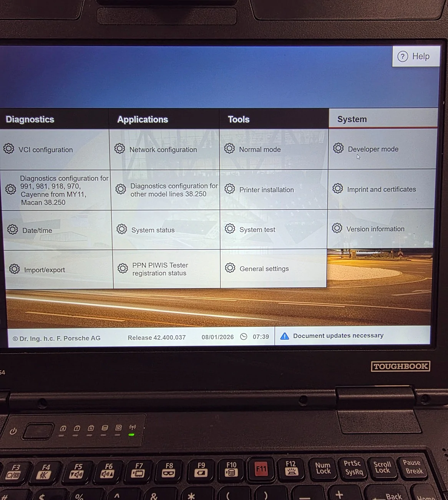Viewport: 448px width, 500px height.
Task: Open Diagnostics configuration for 991, 981, 918
Action: (x=56, y=190)
